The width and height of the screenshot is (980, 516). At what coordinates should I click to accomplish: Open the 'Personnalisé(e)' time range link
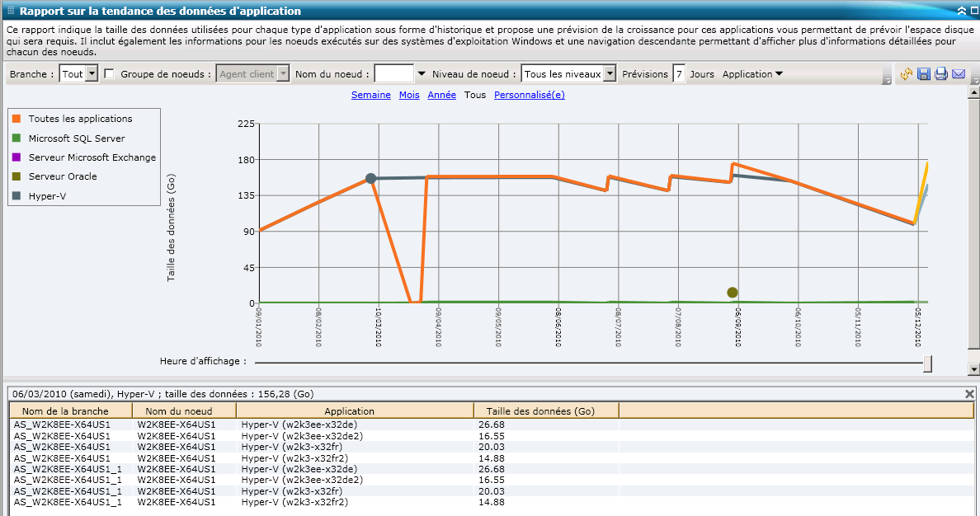(x=529, y=95)
